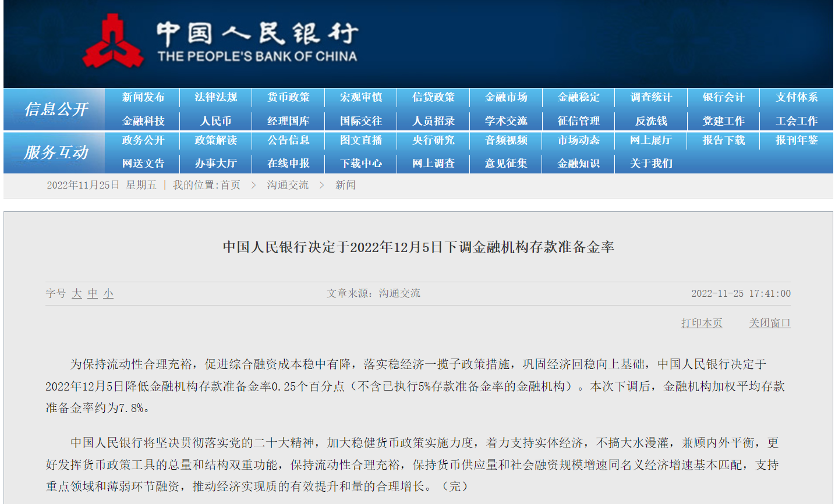This screenshot has height=504, width=835.
Task: Select 经理国库 menu entry
Action: [x=288, y=121]
